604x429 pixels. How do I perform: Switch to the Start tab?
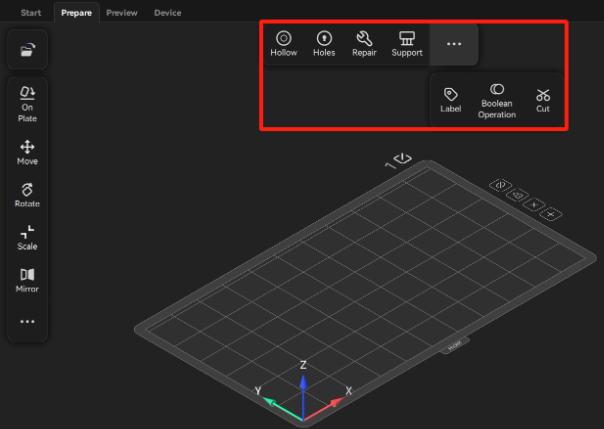point(31,13)
